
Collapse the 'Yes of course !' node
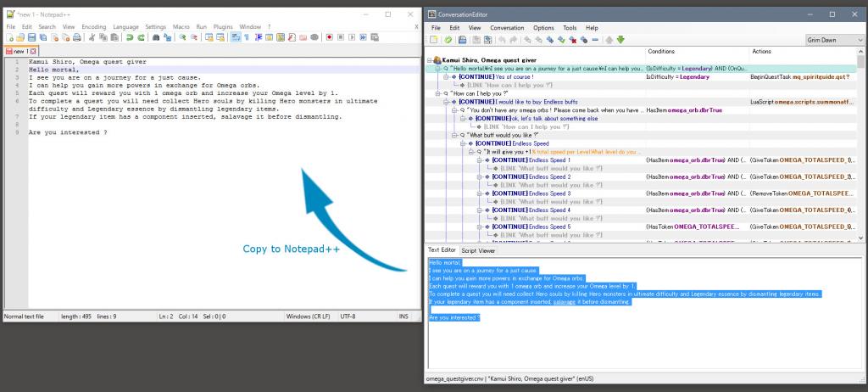tap(446, 76)
